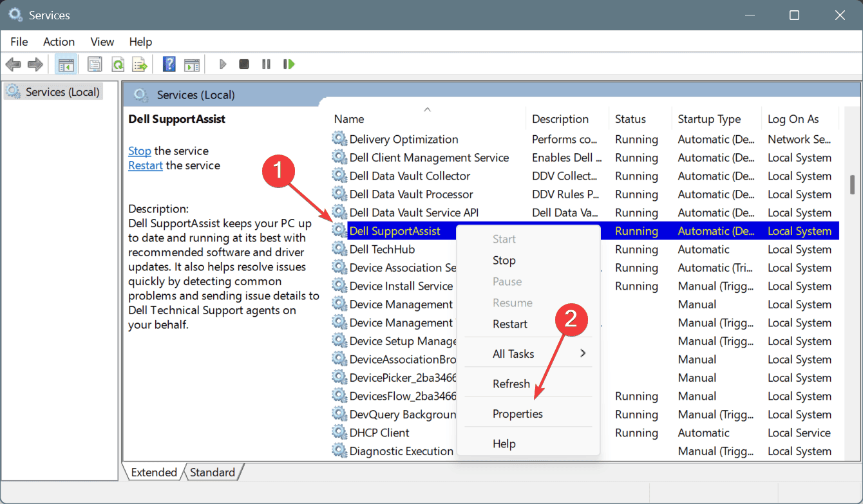Click the Restart Service toolbar icon
The height and width of the screenshot is (504, 863).
point(289,64)
